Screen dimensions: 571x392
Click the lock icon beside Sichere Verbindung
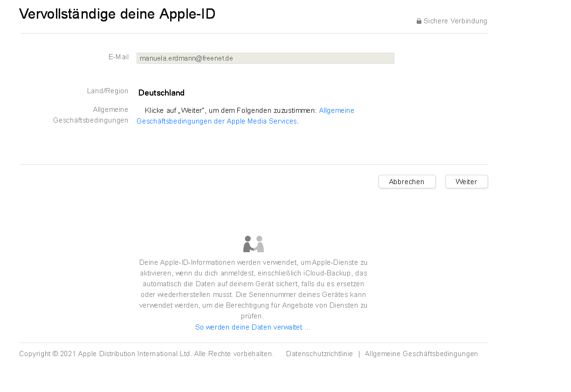tap(419, 21)
